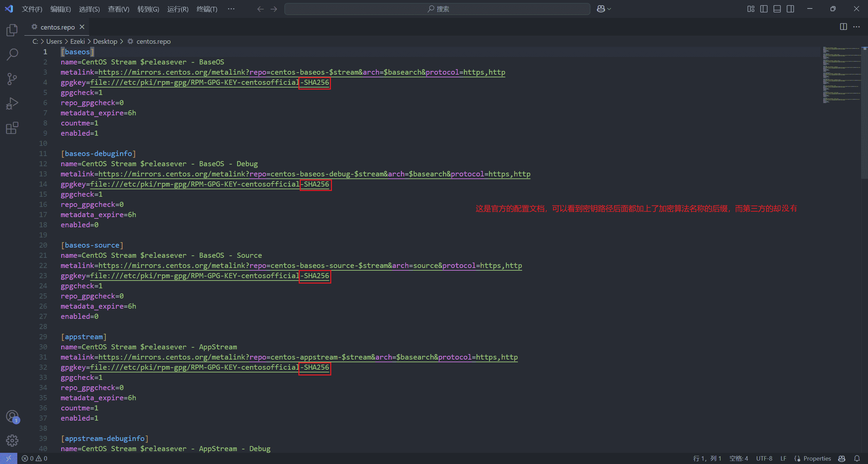Toggle the primary side bar
The image size is (868, 464).
[x=764, y=9]
